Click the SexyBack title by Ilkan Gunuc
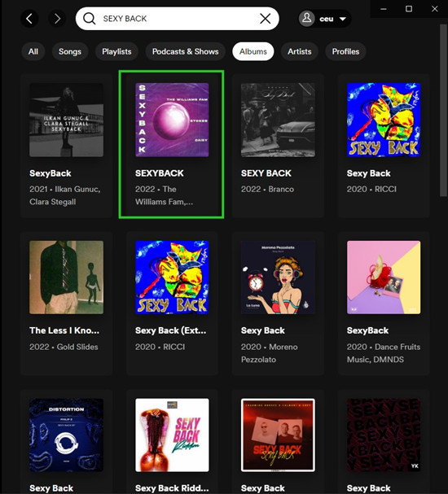 (51, 173)
